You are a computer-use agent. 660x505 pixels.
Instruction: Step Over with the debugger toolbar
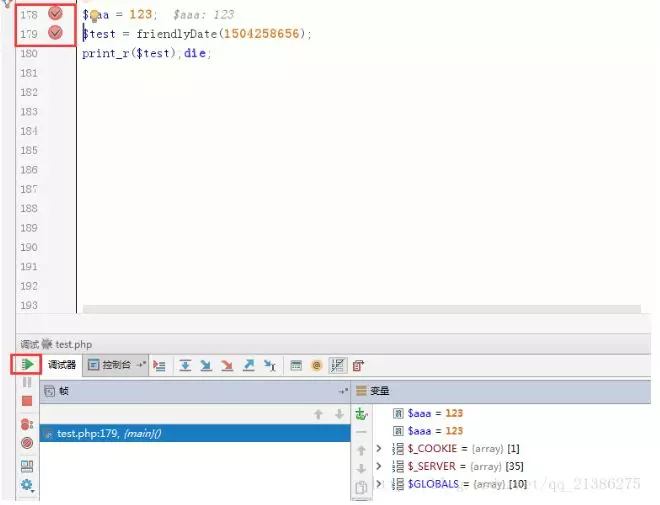[x=185, y=365]
